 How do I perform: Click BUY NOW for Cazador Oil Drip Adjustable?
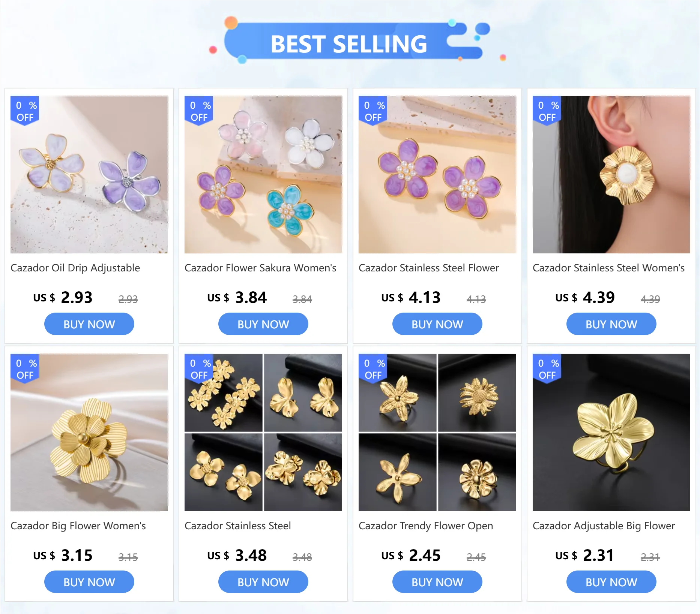(x=89, y=324)
